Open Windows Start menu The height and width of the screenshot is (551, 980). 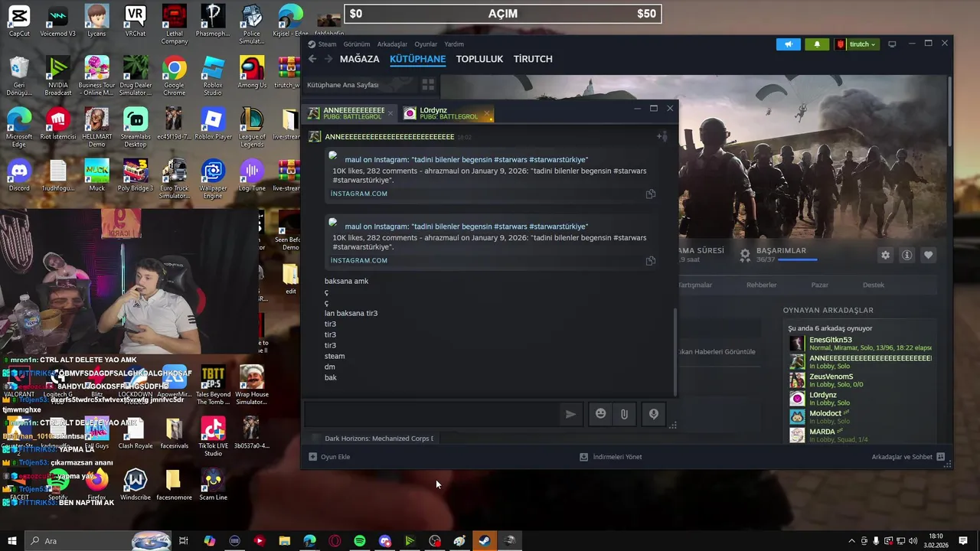coord(12,541)
